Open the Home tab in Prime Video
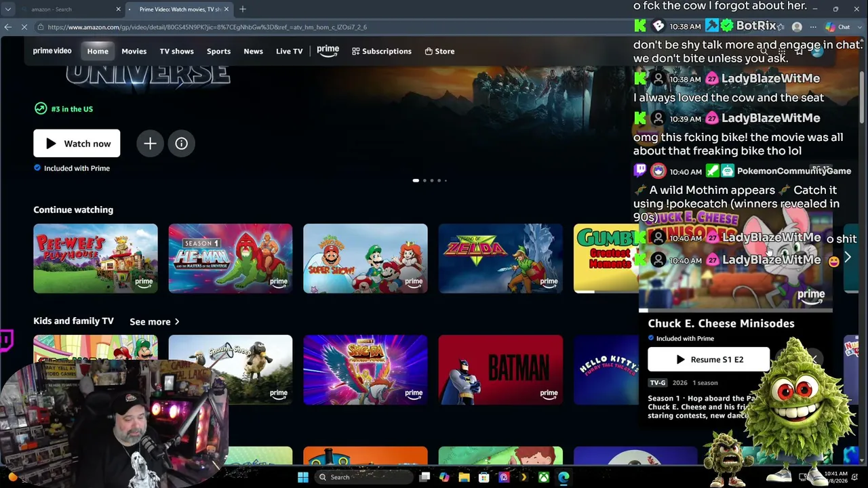868x488 pixels. tap(98, 51)
